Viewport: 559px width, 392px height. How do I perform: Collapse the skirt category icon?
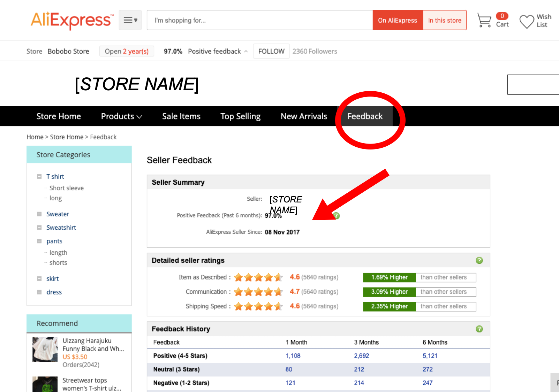[x=39, y=279]
